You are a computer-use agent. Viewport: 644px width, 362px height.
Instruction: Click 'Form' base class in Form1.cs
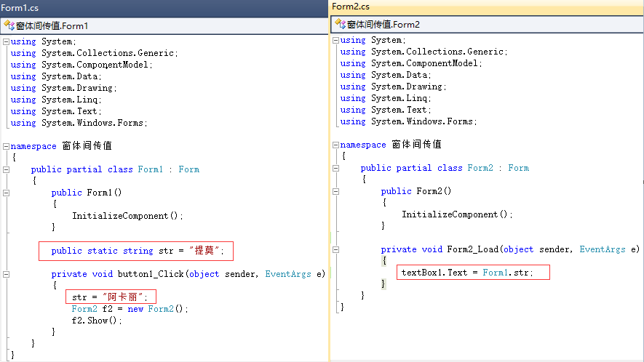189,169
